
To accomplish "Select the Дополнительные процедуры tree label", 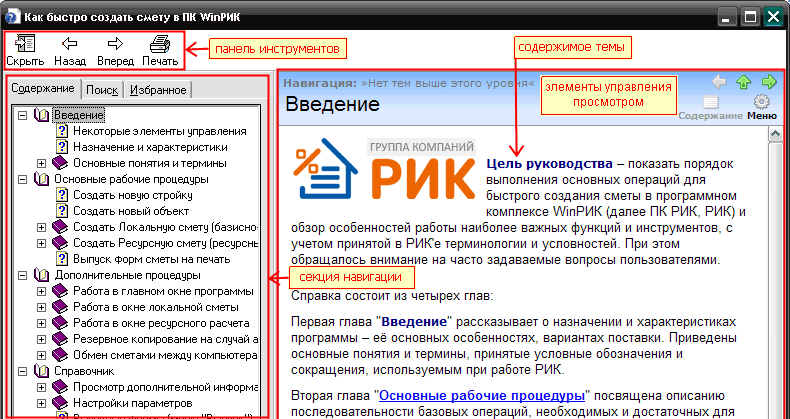I will coord(127,275).
